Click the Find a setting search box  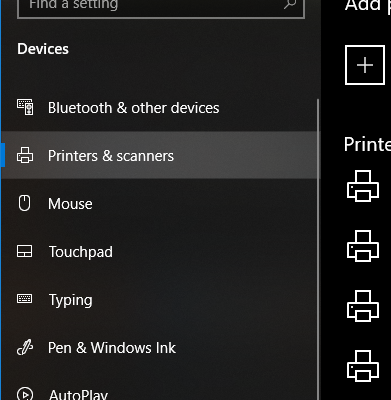[x=161, y=7]
